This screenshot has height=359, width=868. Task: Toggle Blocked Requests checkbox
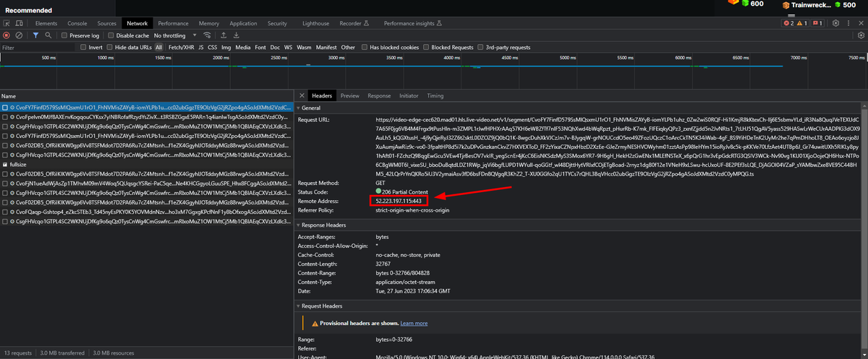(x=427, y=47)
